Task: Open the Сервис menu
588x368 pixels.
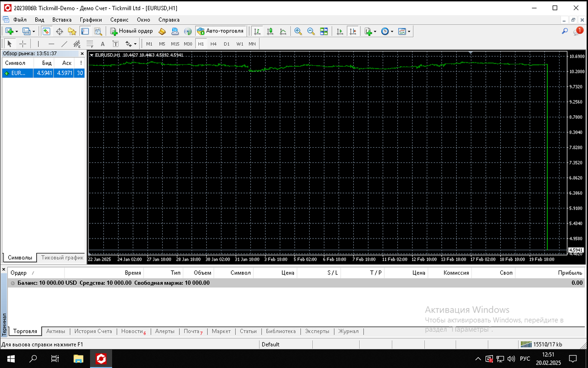Action: [120, 20]
